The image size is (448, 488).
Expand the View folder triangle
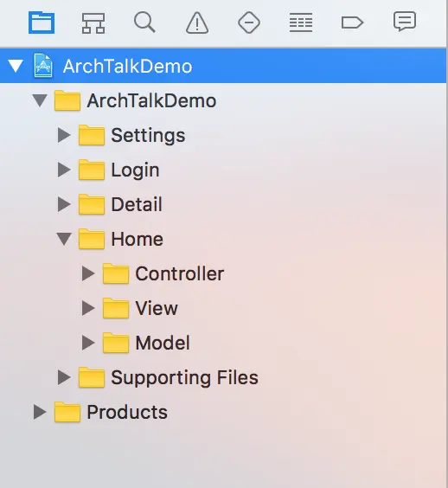pyautogui.click(x=88, y=308)
